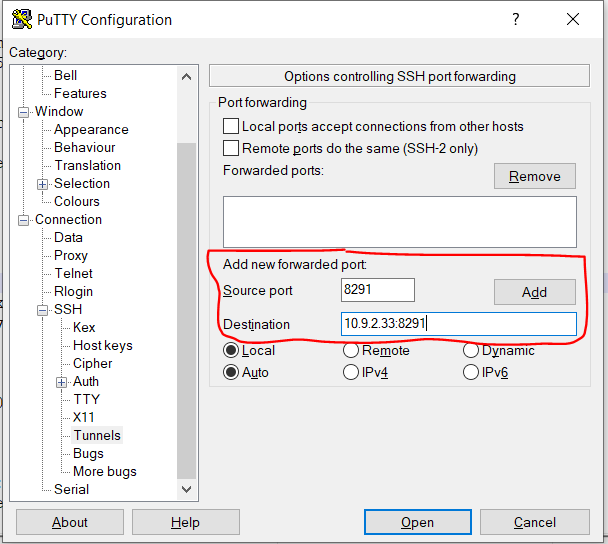The image size is (608, 544).
Task: Open the Behaviour settings
Action: [85, 147]
